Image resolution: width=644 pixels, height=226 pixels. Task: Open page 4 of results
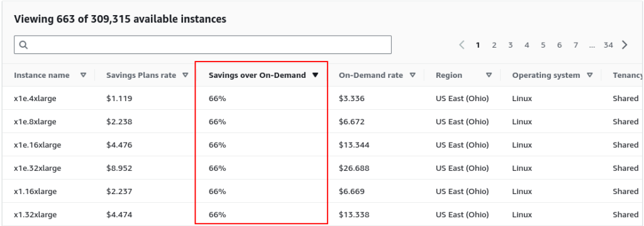tap(526, 45)
